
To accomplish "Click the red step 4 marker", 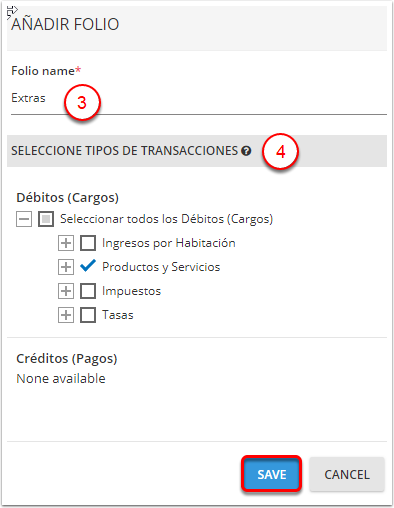I will click(280, 152).
